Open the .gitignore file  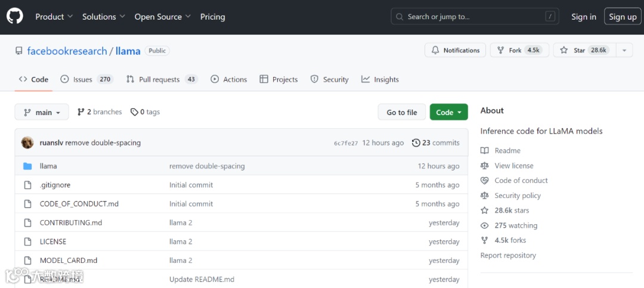(x=55, y=185)
